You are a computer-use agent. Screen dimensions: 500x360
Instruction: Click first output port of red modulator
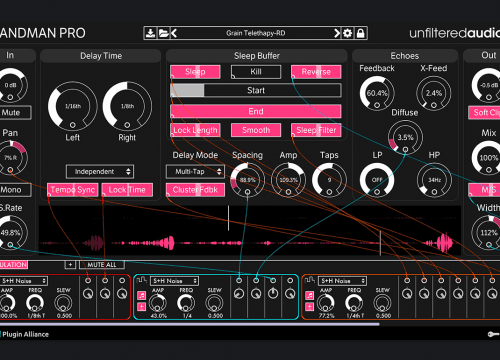[x=88, y=280]
